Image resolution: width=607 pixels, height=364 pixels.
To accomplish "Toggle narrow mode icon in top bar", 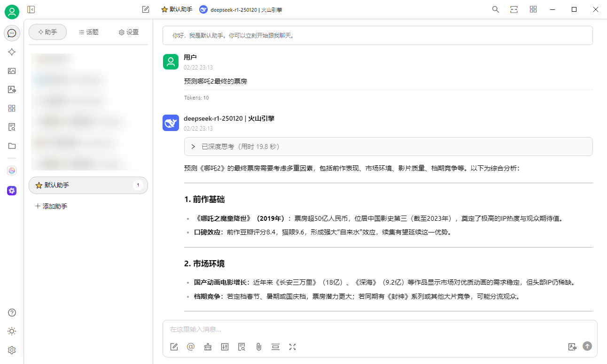I will [514, 9].
